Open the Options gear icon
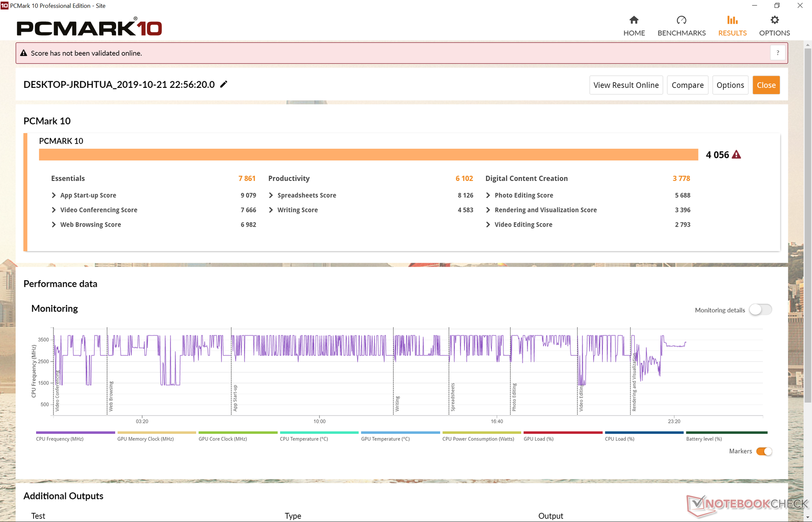Image resolution: width=812 pixels, height=522 pixels. (774, 20)
